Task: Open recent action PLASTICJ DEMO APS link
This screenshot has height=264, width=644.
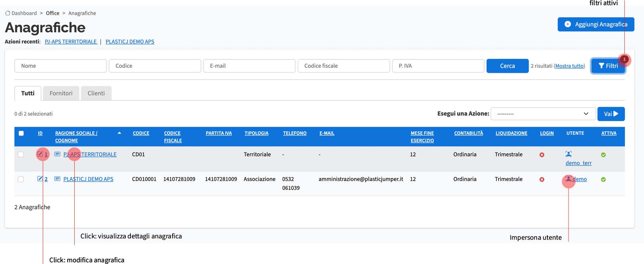Action: 130,42
